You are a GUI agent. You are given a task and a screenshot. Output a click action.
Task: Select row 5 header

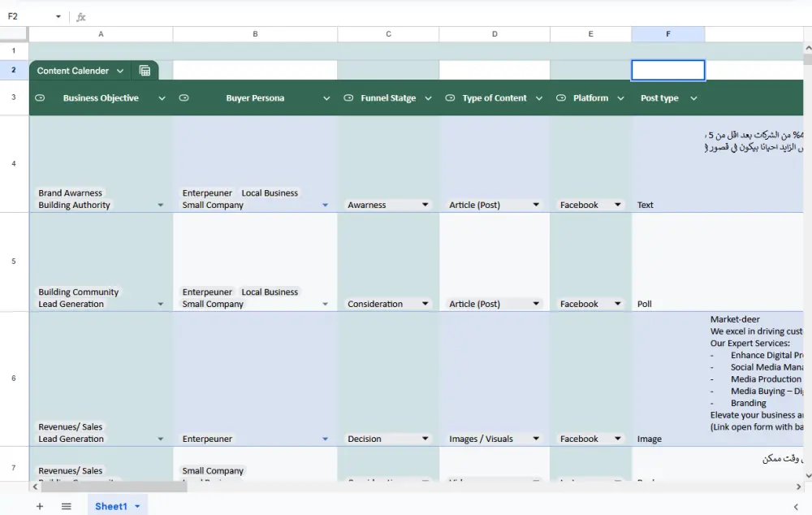pos(14,262)
